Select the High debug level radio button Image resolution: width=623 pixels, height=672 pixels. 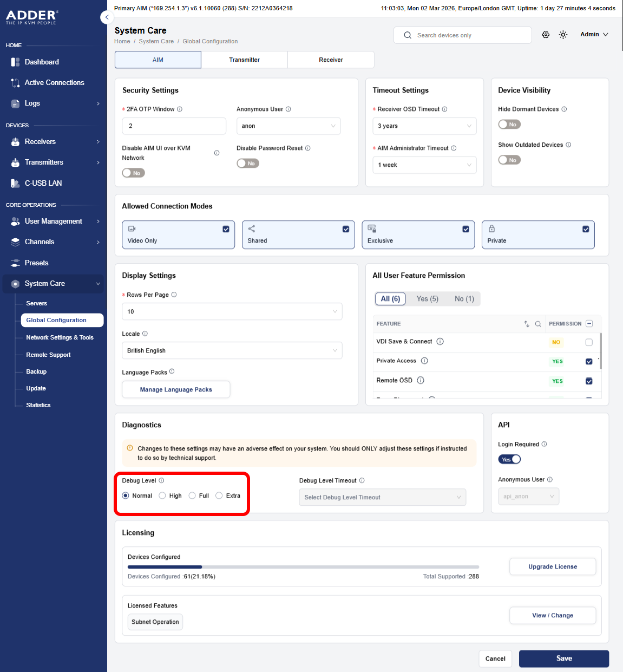coord(162,495)
